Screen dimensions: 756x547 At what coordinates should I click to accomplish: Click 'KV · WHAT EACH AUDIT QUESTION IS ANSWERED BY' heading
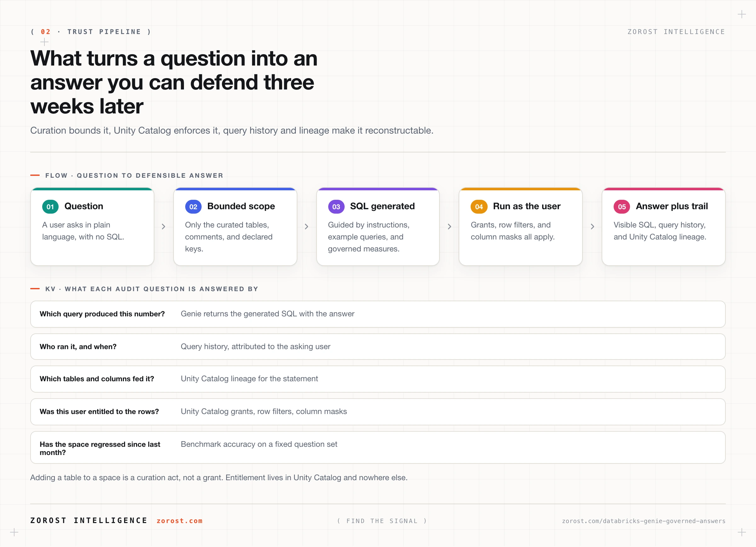click(152, 289)
